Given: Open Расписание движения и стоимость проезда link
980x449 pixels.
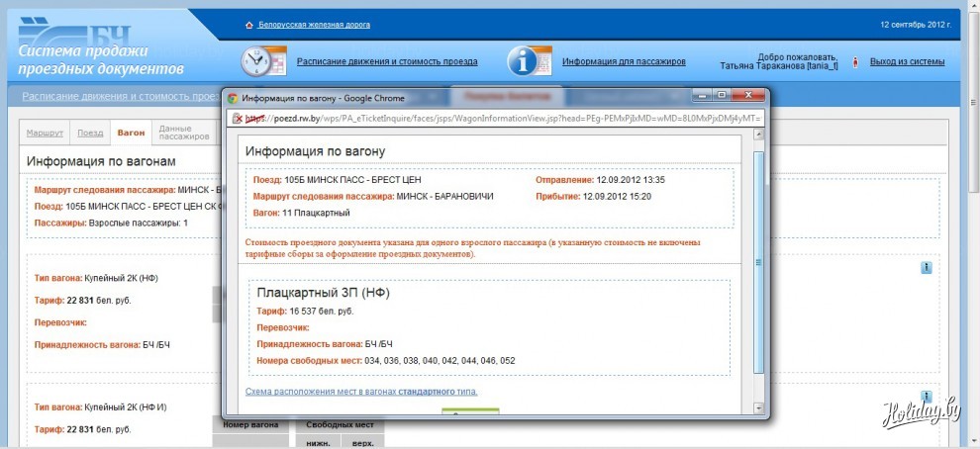Looking at the screenshot, I should pyautogui.click(x=387, y=61).
